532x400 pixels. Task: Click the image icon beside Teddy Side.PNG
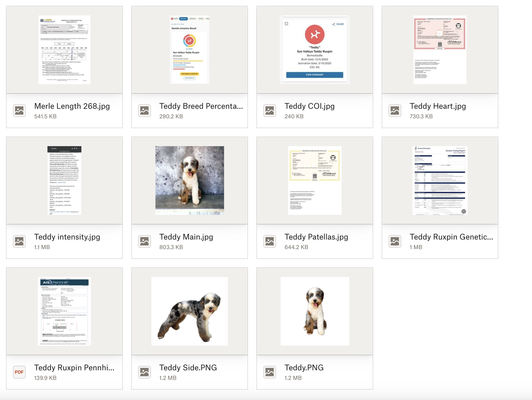pyautogui.click(x=145, y=372)
